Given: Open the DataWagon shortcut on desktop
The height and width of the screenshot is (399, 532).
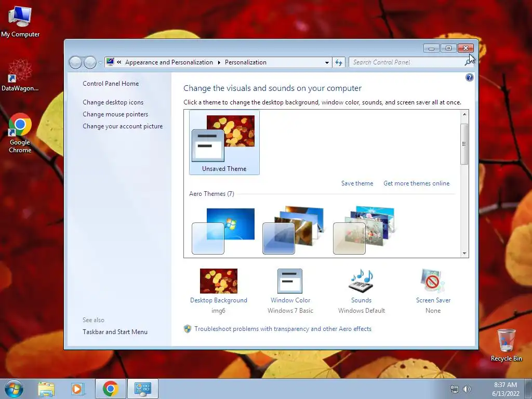Looking at the screenshot, I should 20,76.
